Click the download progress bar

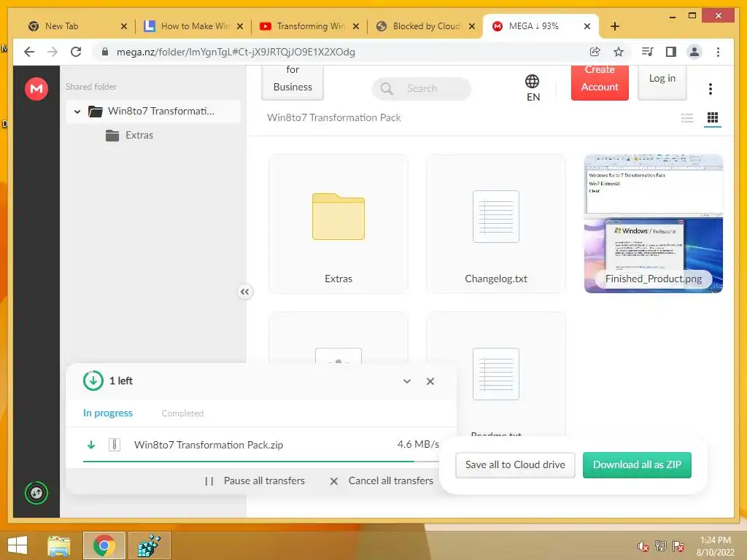261,462
